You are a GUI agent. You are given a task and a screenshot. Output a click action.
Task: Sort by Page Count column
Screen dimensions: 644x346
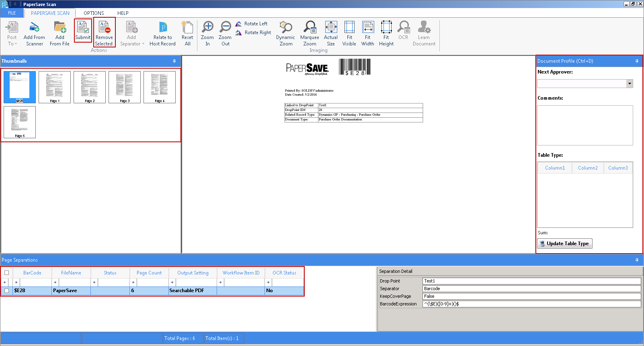pos(149,273)
